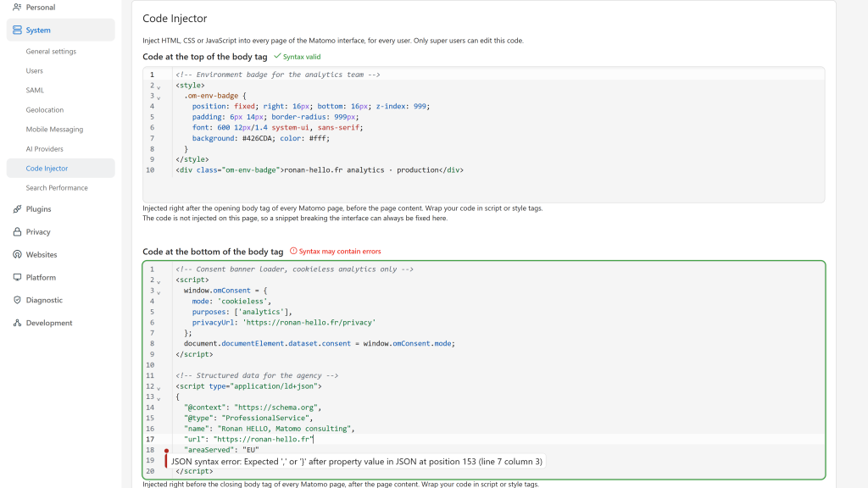The height and width of the screenshot is (488, 868).
Task: Click the green Syntax valid checkmark
Action: 277,57
